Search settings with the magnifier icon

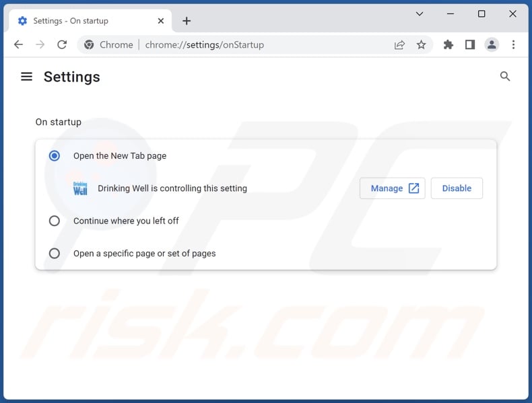coord(505,76)
